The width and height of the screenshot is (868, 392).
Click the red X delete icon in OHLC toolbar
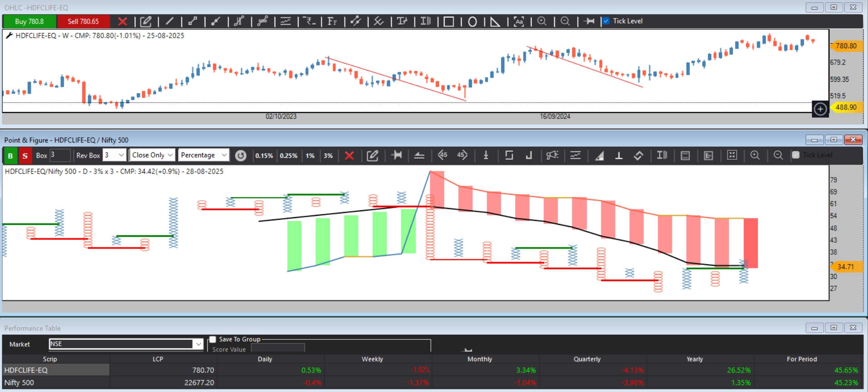[122, 21]
